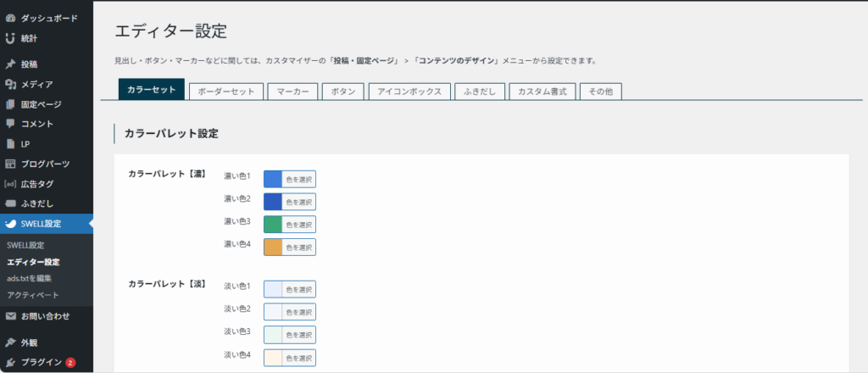Open the ブログパーツ menu item
This screenshot has width=868, height=373.
coord(45,164)
